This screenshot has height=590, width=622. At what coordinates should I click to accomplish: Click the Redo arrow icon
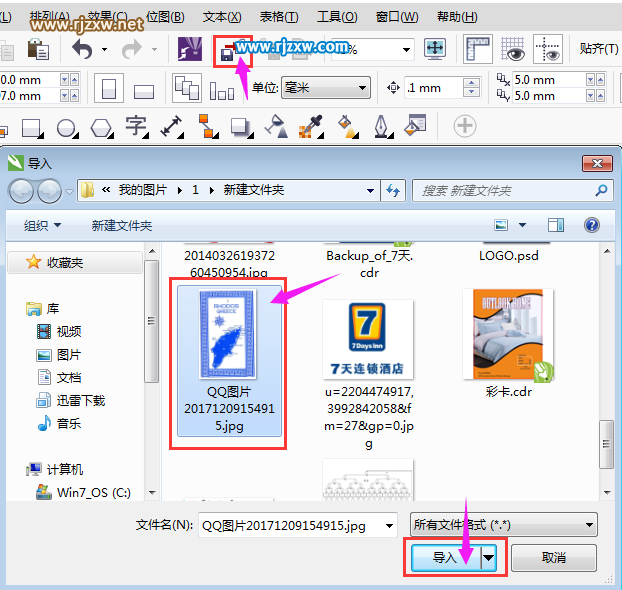coord(132,49)
